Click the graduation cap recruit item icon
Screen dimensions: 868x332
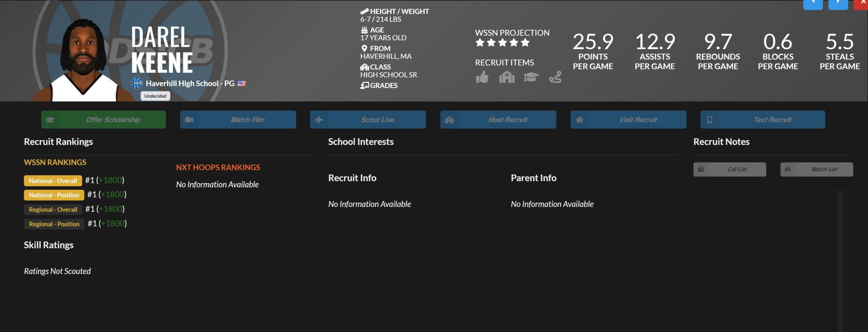pyautogui.click(x=531, y=77)
